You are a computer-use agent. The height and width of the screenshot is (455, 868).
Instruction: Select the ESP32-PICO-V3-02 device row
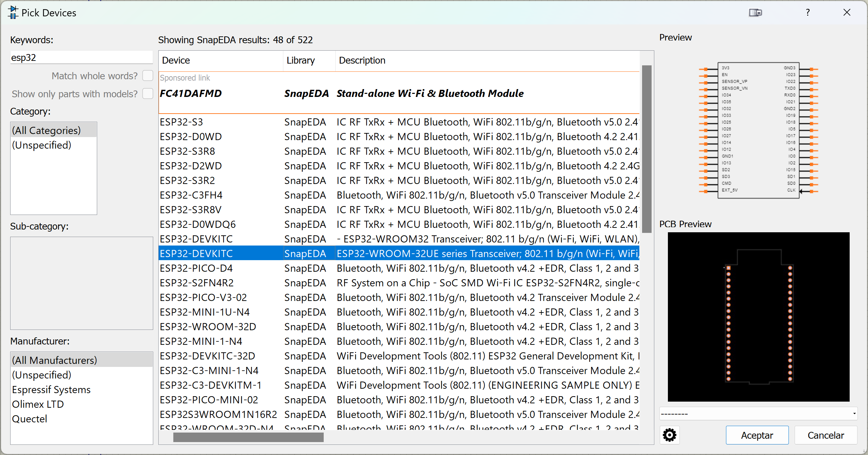click(x=399, y=297)
